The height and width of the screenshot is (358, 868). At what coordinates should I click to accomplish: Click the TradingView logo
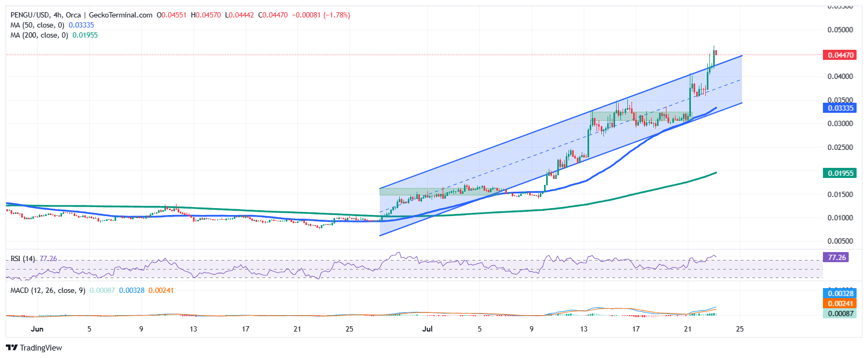[x=34, y=348]
